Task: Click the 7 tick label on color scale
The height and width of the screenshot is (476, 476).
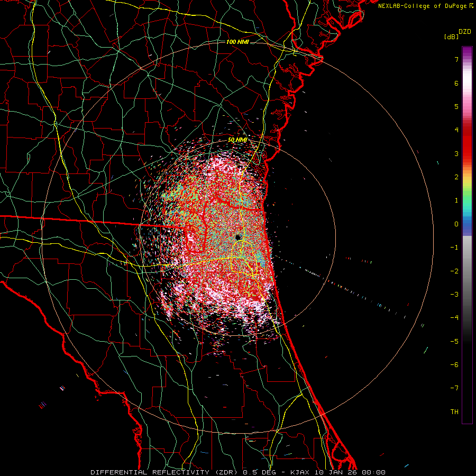Action: pyautogui.click(x=456, y=59)
